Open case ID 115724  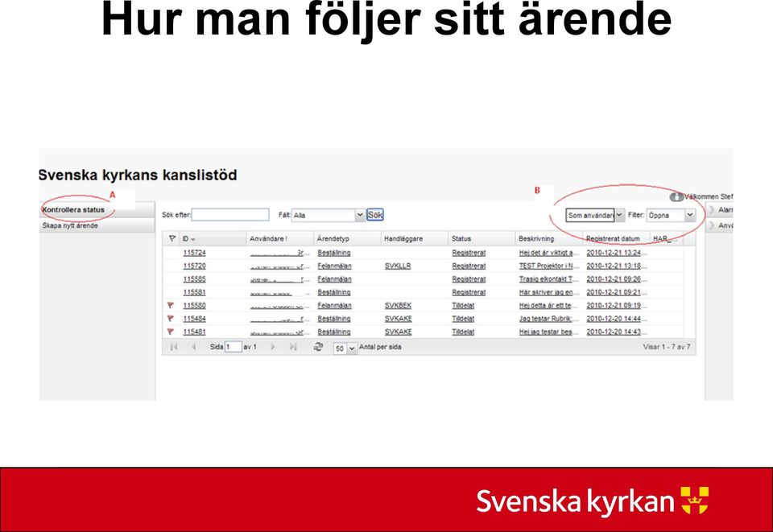point(194,253)
